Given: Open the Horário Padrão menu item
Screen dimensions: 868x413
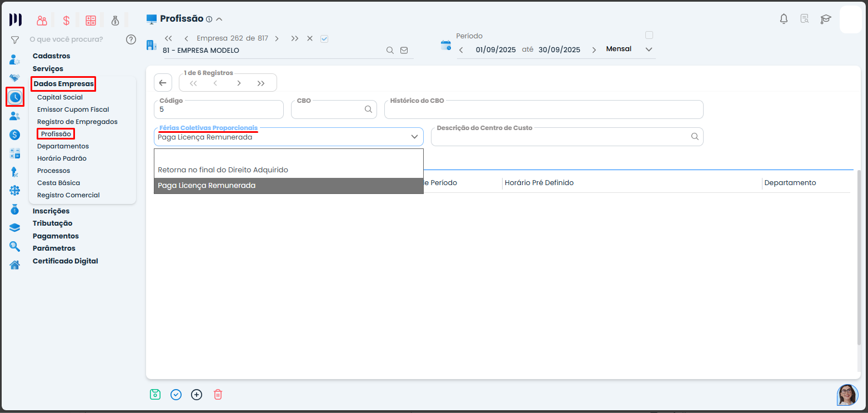Looking at the screenshot, I should [x=62, y=158].
